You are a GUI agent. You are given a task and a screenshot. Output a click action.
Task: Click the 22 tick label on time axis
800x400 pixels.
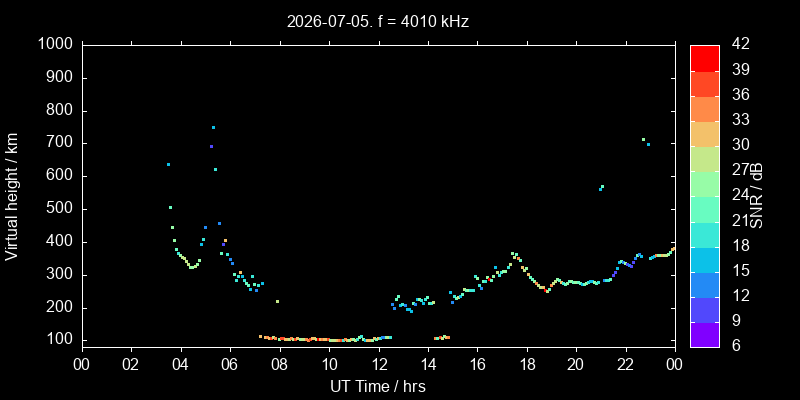626,365
